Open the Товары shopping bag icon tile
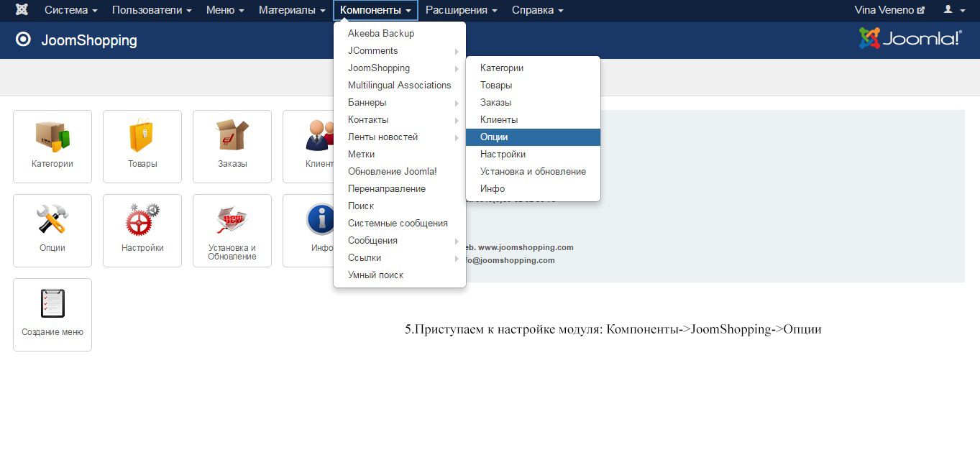980x455 pixels. click(x=142, y=147)
